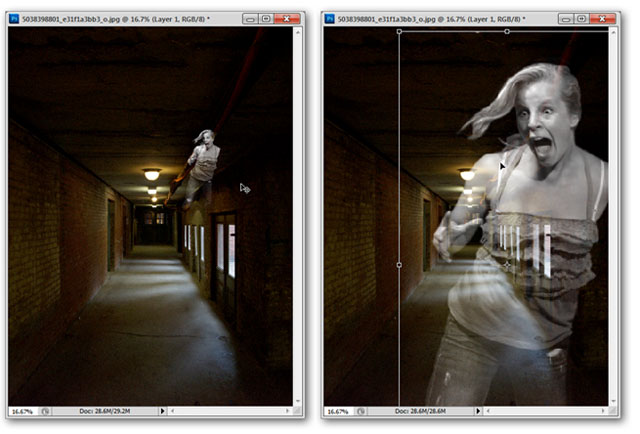Click the Doc: 28.6M/29.2M status text
The width and height of the screenshot is (640, 434).
point(105,411)
